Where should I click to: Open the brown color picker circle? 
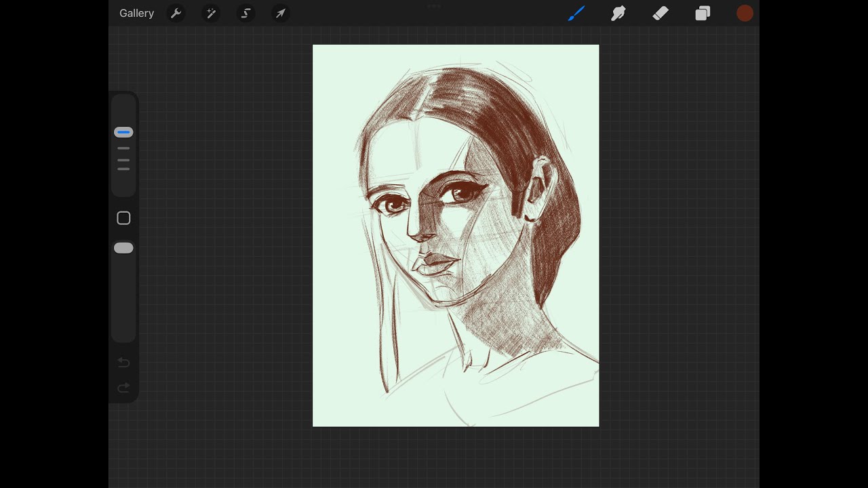(745, 14)
